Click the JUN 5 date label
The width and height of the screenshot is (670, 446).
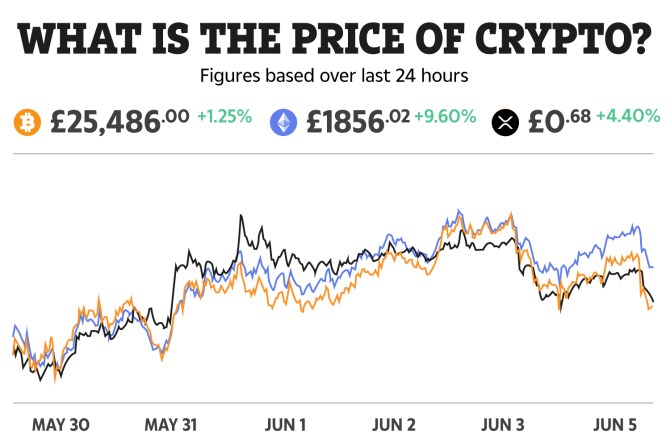click(615, 425)
